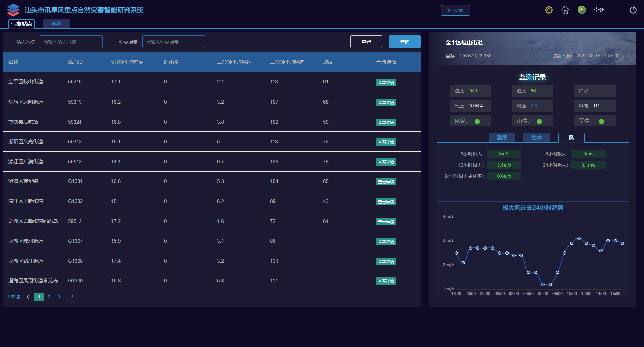
Task: Click the power logout icon
Action: point(633,10)
